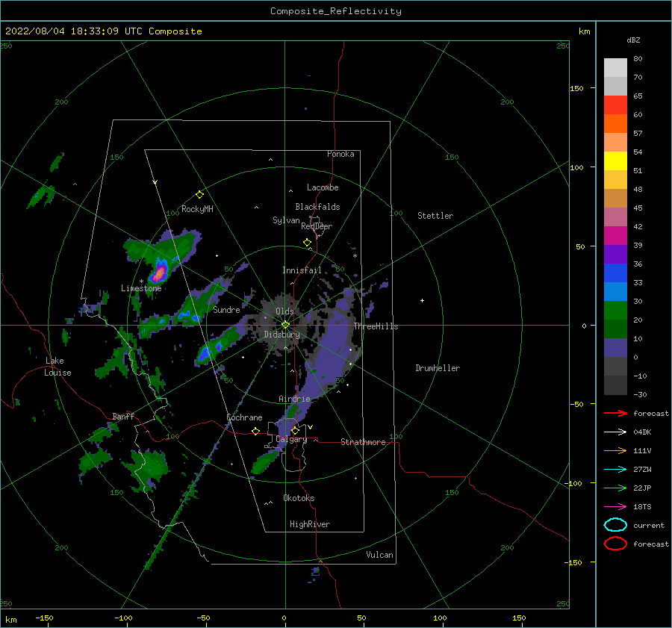Click the Innisfail label

point(302,270)
